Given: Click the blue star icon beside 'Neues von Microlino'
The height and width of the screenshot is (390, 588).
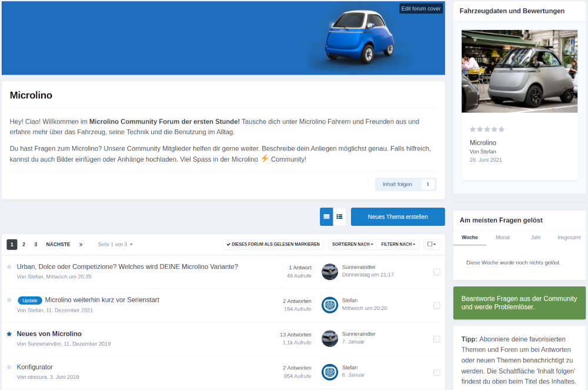Looking at the screenshot, I should point(9,334).
